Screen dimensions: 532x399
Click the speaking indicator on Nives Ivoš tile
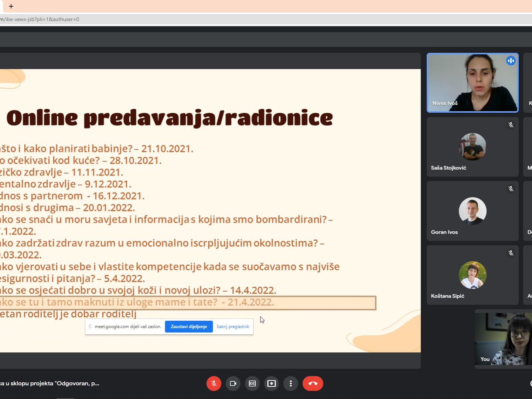[x=511, y=61]
